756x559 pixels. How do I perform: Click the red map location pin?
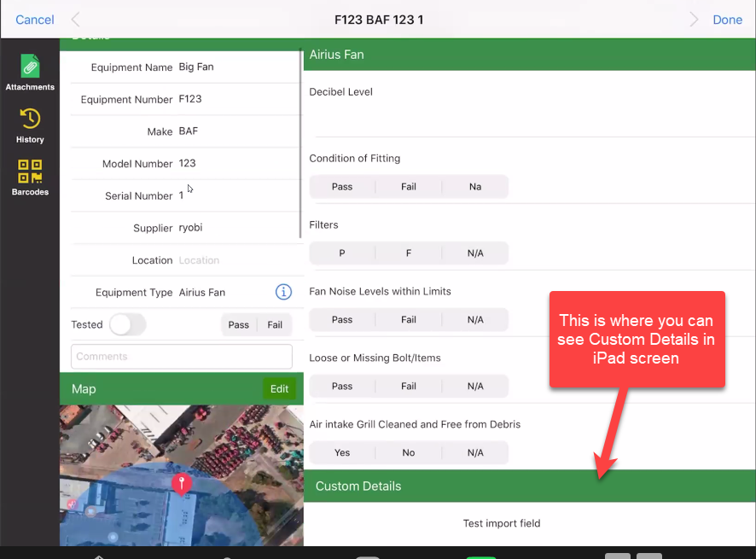pos(181,484)
